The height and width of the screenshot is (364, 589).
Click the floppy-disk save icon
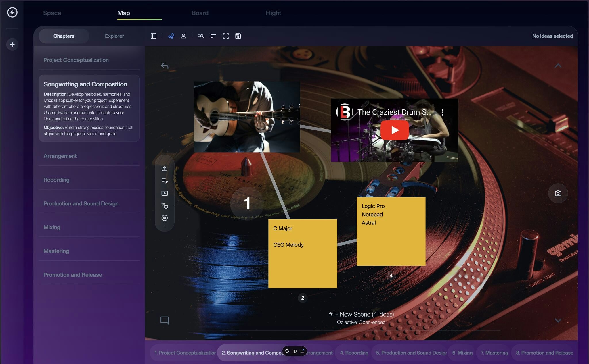pyautogui.click(x=238, y=36)
